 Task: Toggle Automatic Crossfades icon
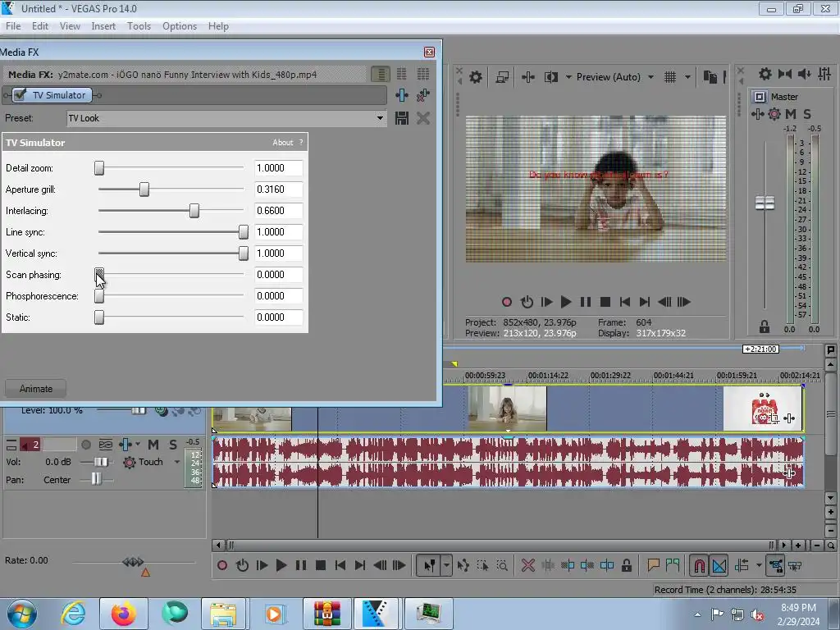719,565
